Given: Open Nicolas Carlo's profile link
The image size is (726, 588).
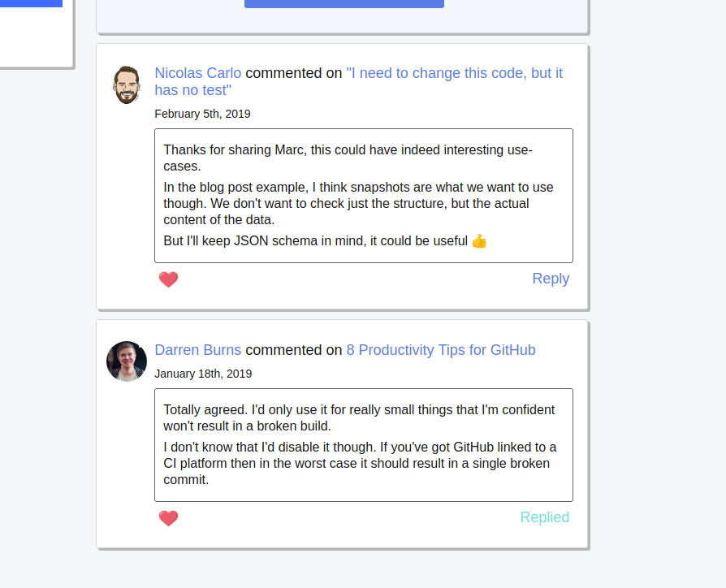Looking at the screenshot, I should (x=197, y=73).
